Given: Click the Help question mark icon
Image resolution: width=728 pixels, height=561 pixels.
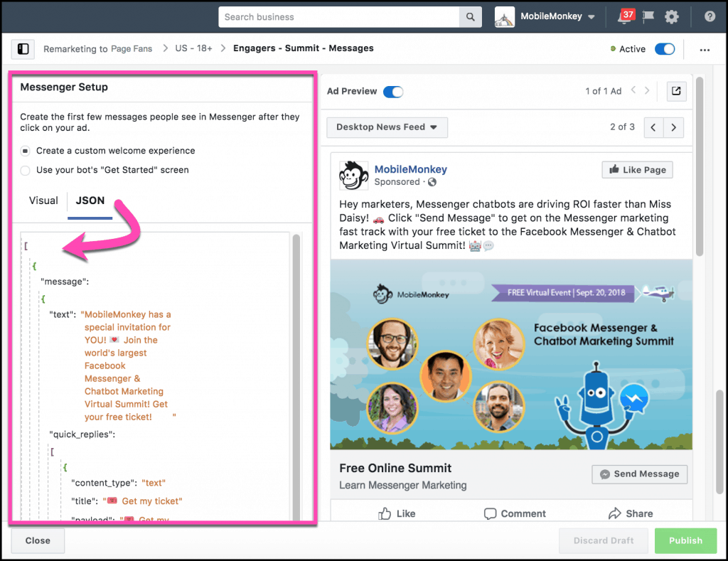Looking at the screenshot, I should pyautogui.click(x=709, y=16).
